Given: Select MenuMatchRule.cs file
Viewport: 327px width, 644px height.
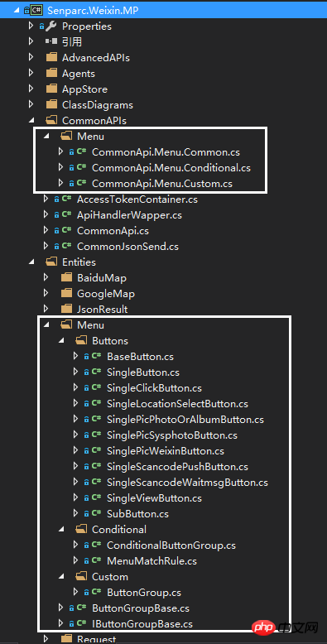Looking at the screenshot, I should 151,561.
